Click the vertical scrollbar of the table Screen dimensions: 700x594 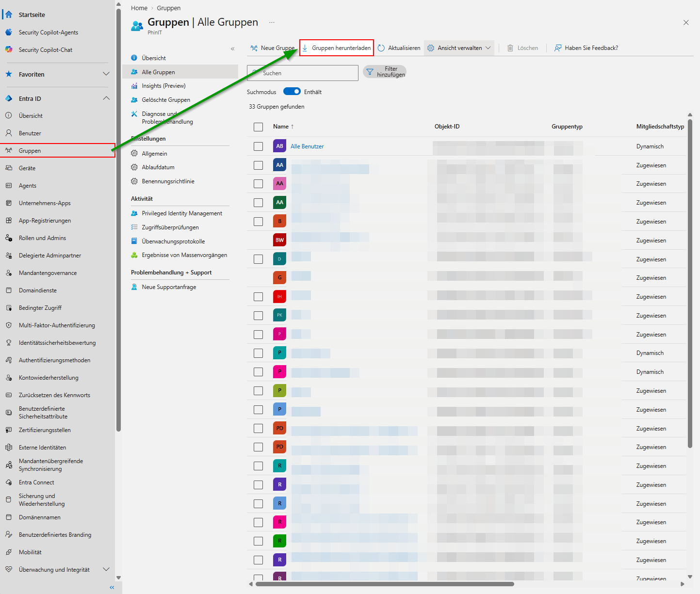pyautogui.click(x=690, y=283)
